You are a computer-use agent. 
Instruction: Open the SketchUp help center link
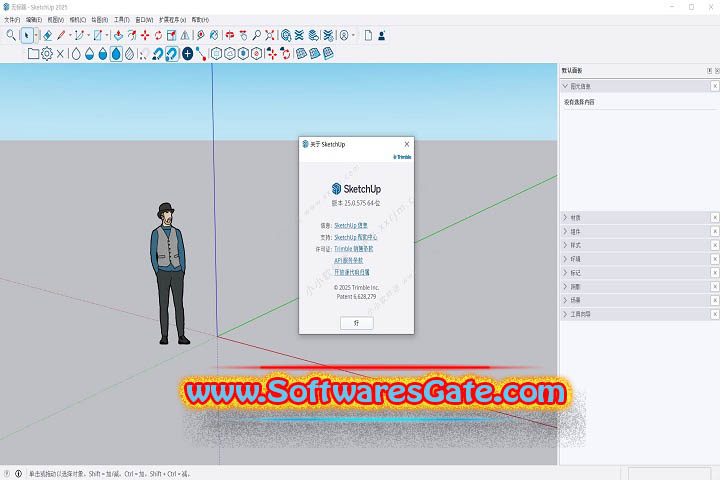pyautogui.click(x=356, y=237)
